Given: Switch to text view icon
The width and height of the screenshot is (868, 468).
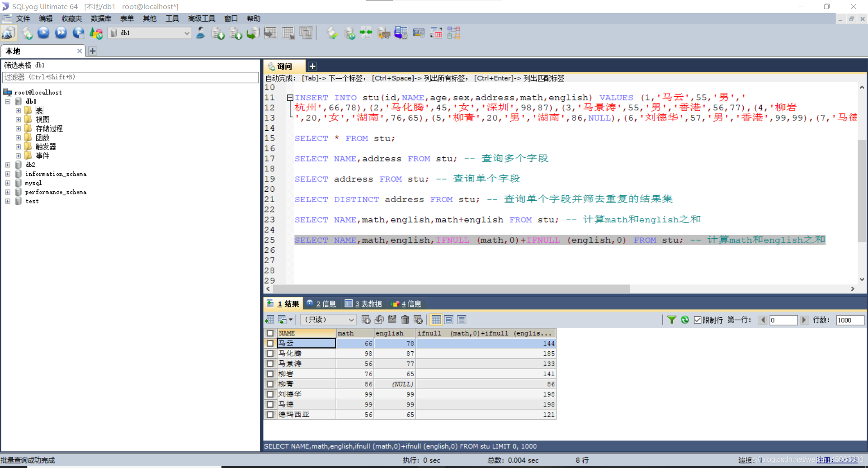Looking at the screenshot, I should click(462, 320).
